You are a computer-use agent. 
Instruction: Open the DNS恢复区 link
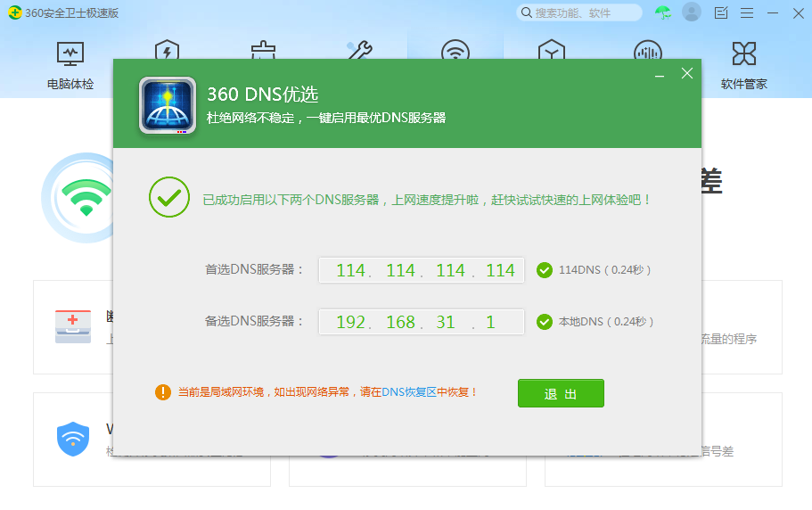tap(409, 392)
